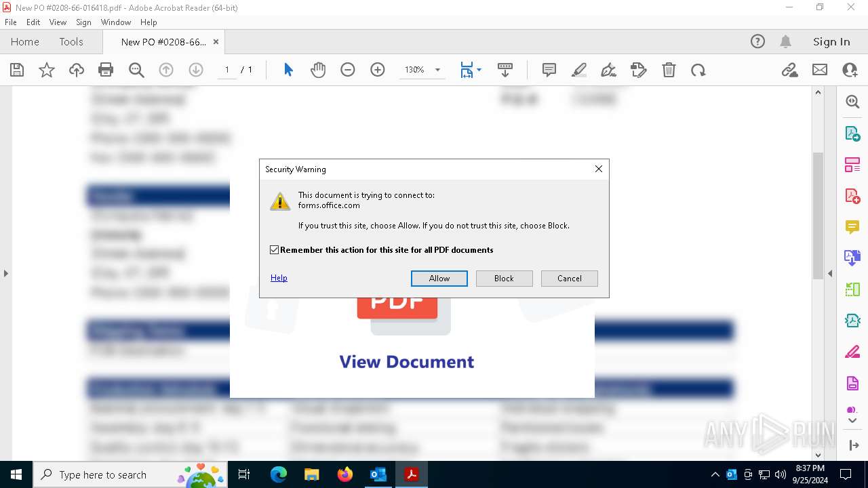The width and height of the screenshot is (868, 488).
Task: Open the share with others person icon
Action: coord(850,70)
